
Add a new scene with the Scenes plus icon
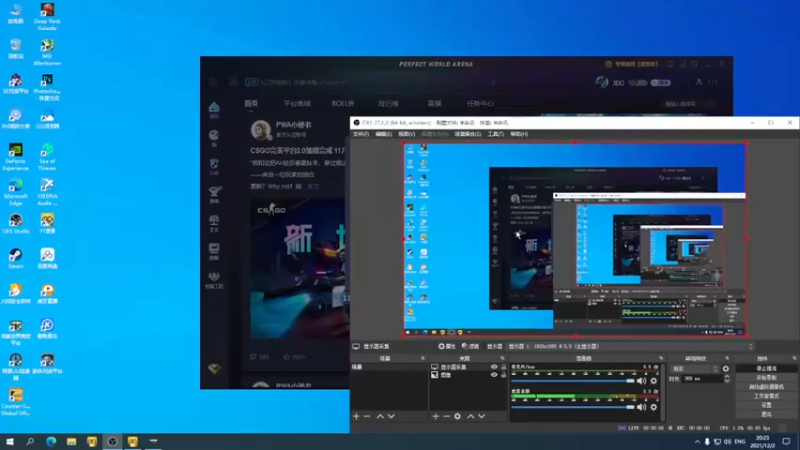356,416
